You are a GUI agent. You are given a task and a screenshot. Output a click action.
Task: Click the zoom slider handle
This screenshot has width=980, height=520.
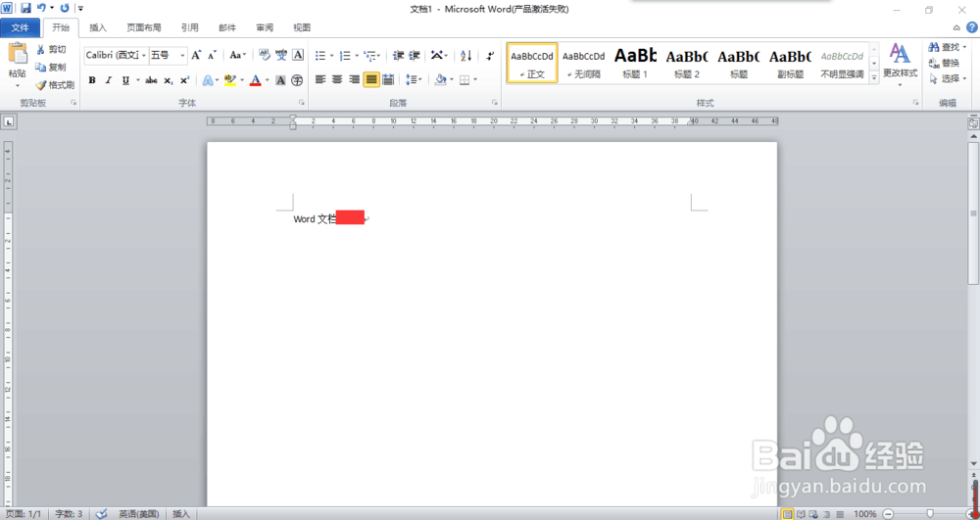[x=930, y=514]
